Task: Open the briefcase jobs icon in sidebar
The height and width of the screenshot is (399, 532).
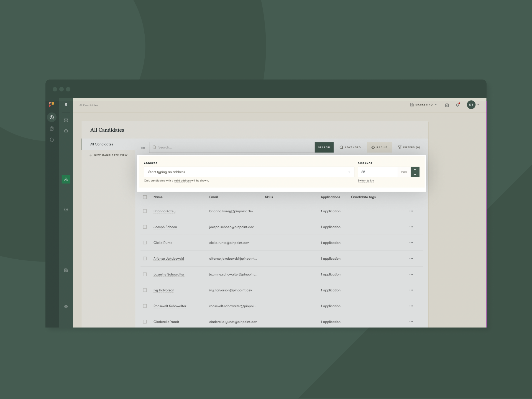Action: point(66,131)
